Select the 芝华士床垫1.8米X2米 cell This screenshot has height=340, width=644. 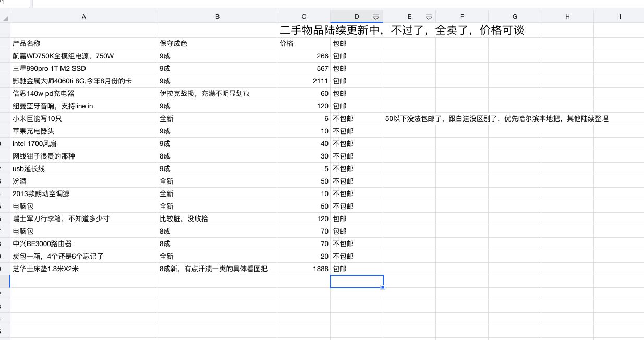pos(83,269)
